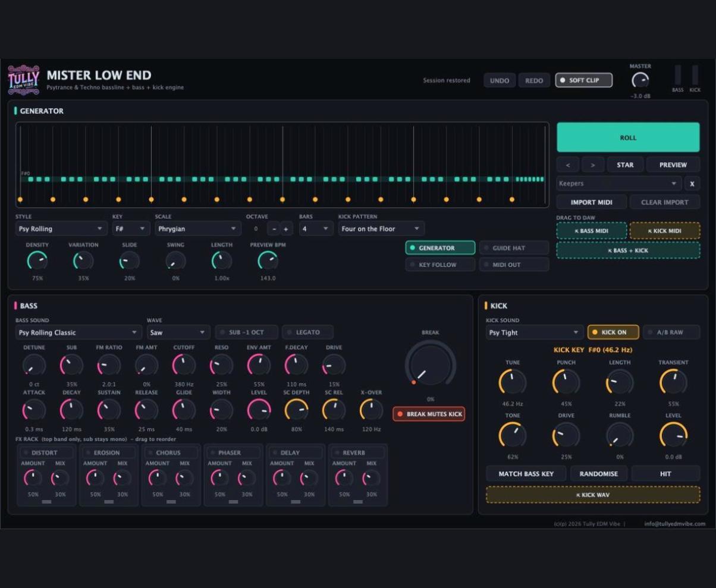Image resolution: width=716 pixels, height=588 pixels.
Task: Open the Kick Pattern dropdown
Action: tap(381, 229)
